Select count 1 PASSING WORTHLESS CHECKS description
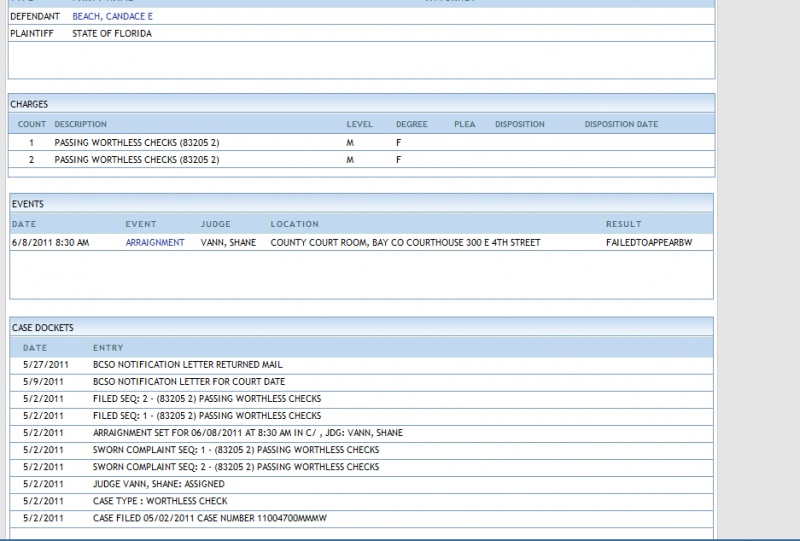The height and width of the screenshot is (541, 800). pos(137,142)
